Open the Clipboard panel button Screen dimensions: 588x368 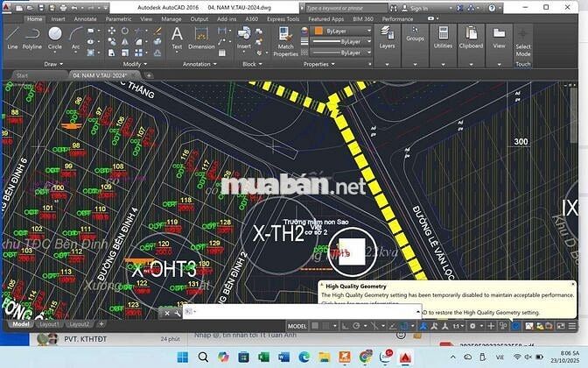(x=471, y=38)
